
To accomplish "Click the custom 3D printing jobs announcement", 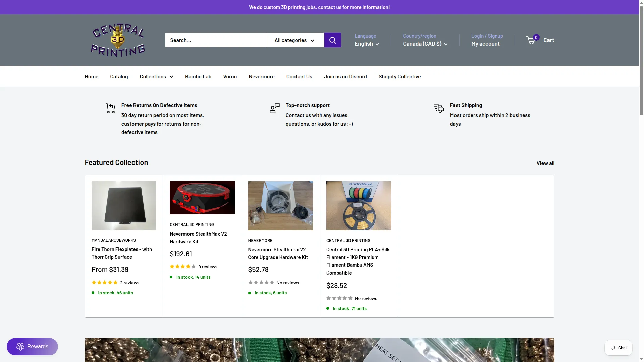I will tap(319, 7).
